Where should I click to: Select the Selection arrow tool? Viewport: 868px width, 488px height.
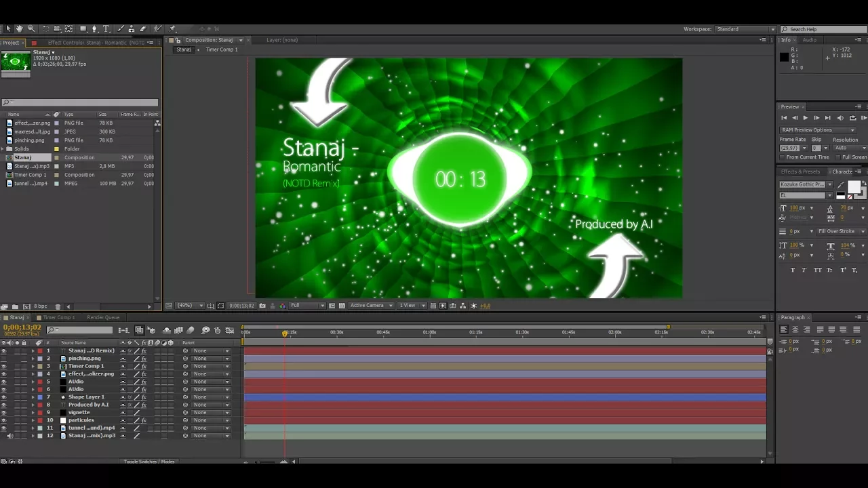8,29
